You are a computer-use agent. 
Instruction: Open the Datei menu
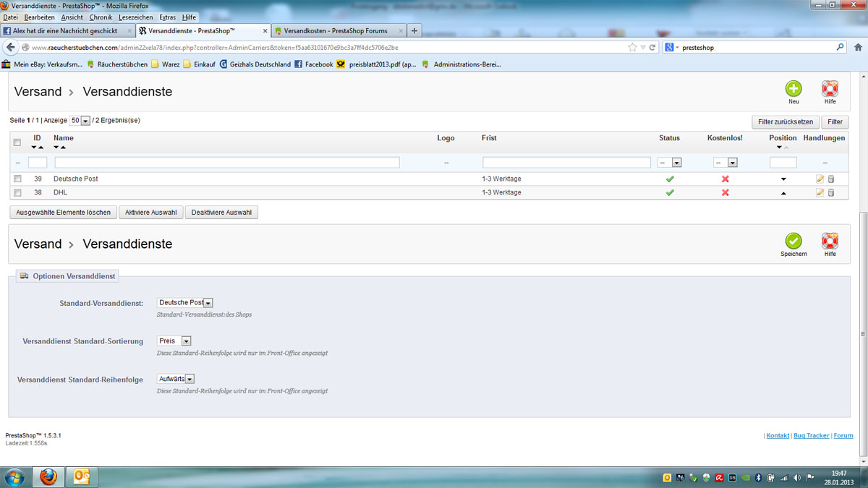(11, 17)
